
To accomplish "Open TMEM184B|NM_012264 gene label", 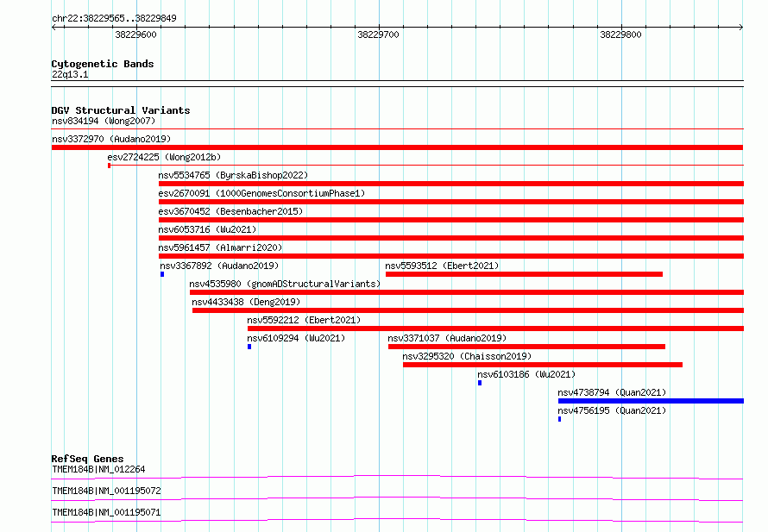I will click(x=98, y=469).
